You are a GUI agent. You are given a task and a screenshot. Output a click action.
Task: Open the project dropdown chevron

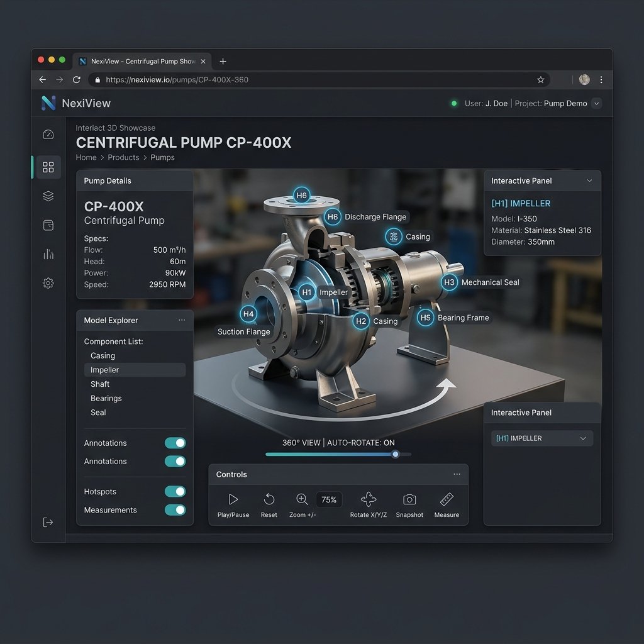click(596, 104)
